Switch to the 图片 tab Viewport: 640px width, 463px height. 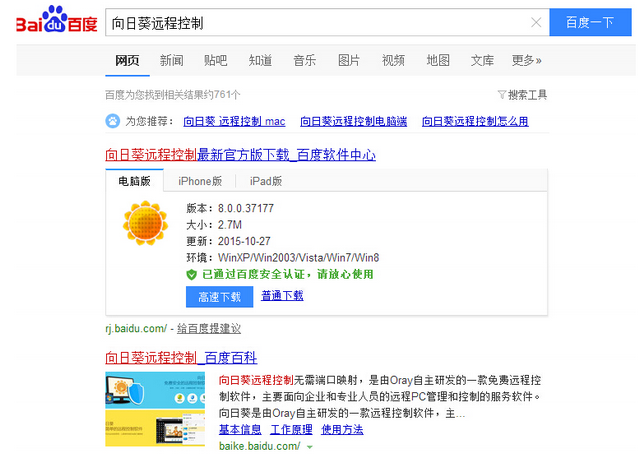pyautogui.click(x=349, y=60)
